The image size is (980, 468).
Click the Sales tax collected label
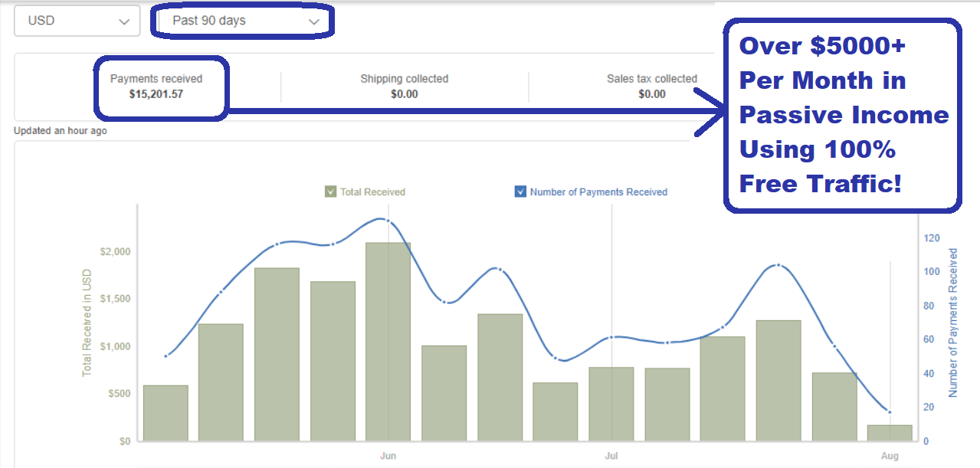(x=652, y=79)
